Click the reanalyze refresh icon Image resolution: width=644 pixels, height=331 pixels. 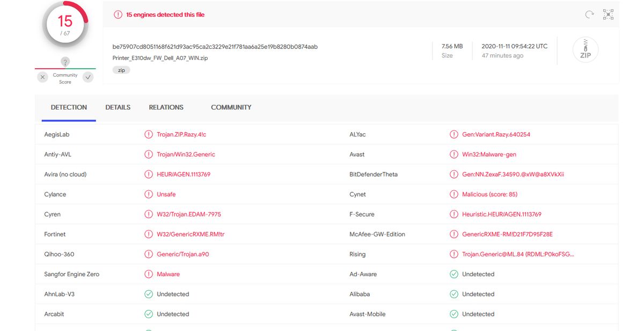[589, 15]
